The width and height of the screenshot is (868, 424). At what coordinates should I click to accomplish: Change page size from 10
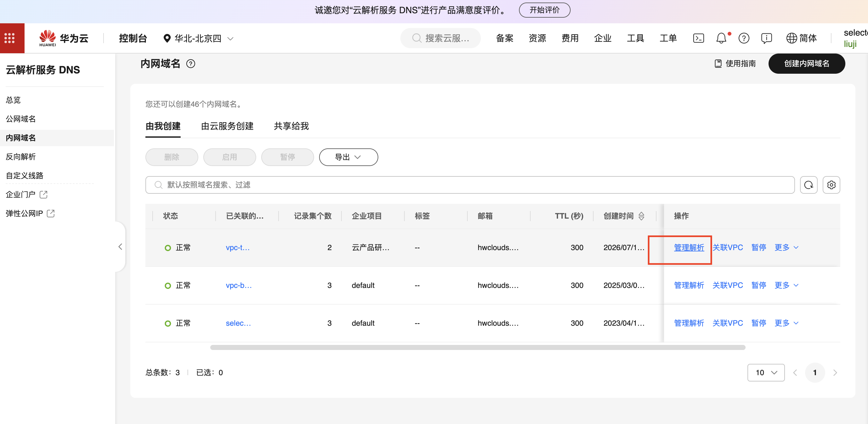pyautogui.click(x=766, y=372)
